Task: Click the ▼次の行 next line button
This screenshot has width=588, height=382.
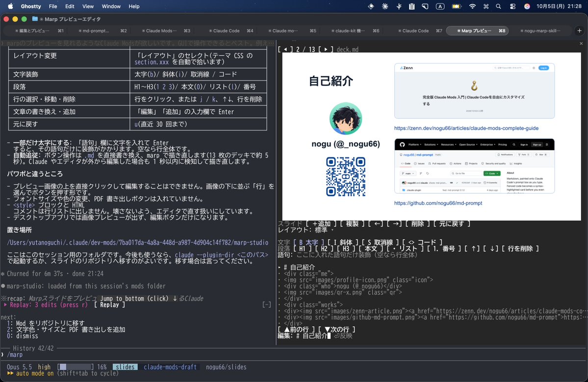Action: pyautogui.click(x=336, y=330)
